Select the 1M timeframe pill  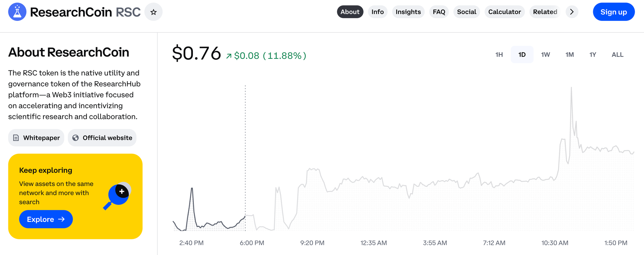(569, 54)
